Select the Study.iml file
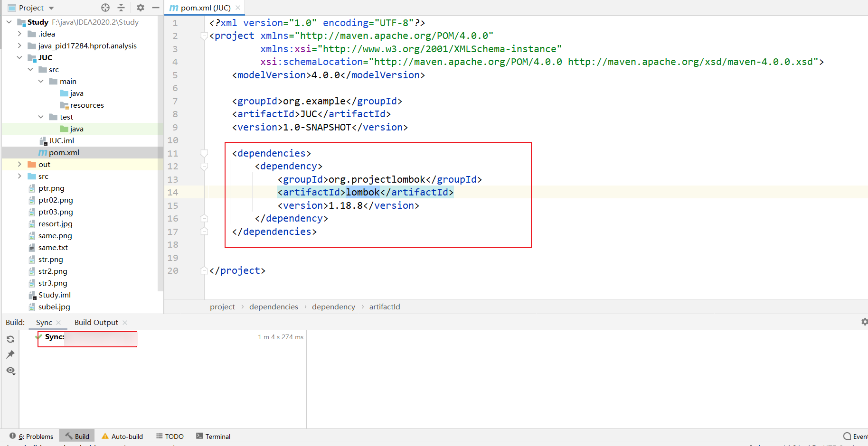868x446 pixels. click(49, 295)
